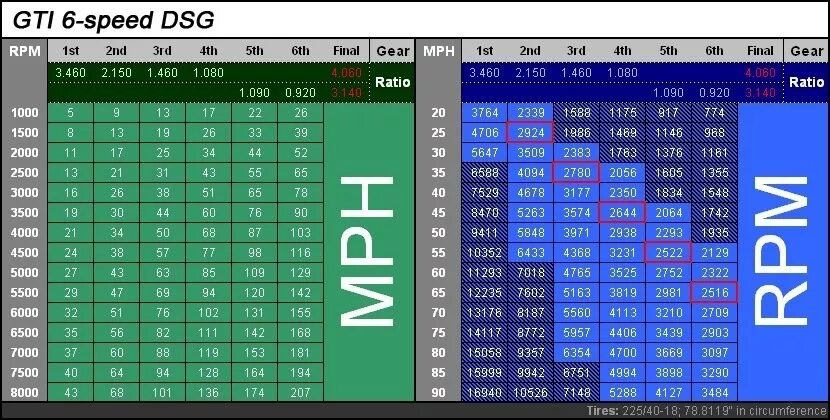Click the red-outlined 2522 cell
This screenshot has width=830, height=420.
pos(669,253)
